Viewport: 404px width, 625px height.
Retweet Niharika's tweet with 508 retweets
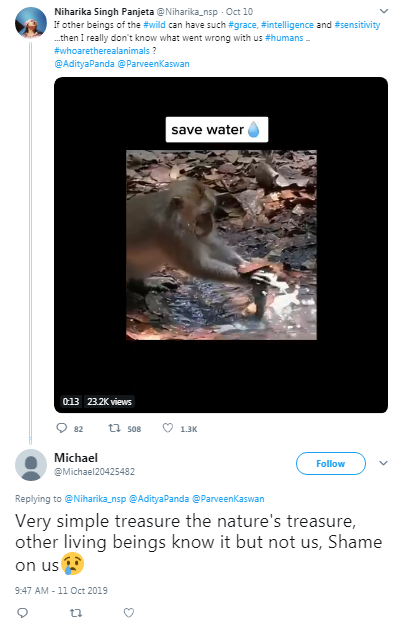point(114,428)
